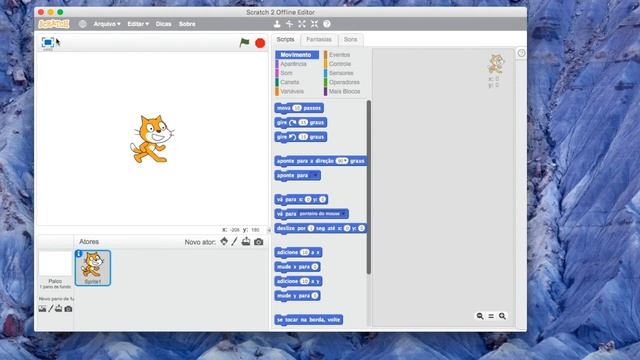Click value in adicione a x block
This screenshot has width=640, height=360.
304,252
